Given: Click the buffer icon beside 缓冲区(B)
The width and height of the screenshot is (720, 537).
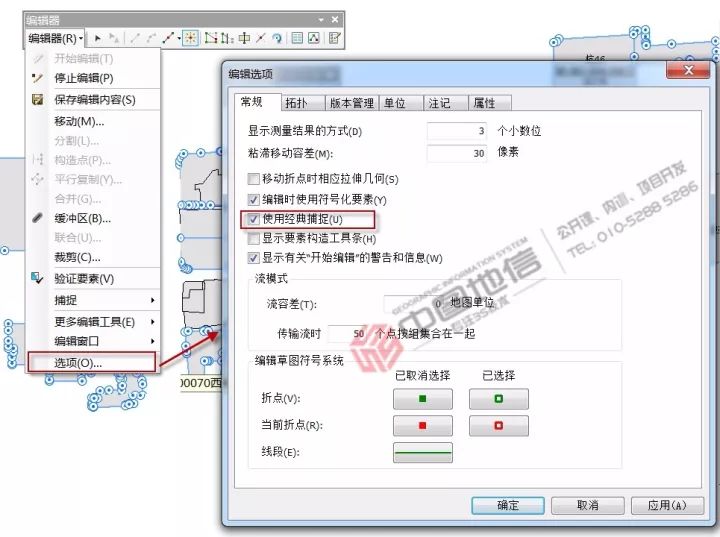Looking at the screenshot, I should [37, 218].
